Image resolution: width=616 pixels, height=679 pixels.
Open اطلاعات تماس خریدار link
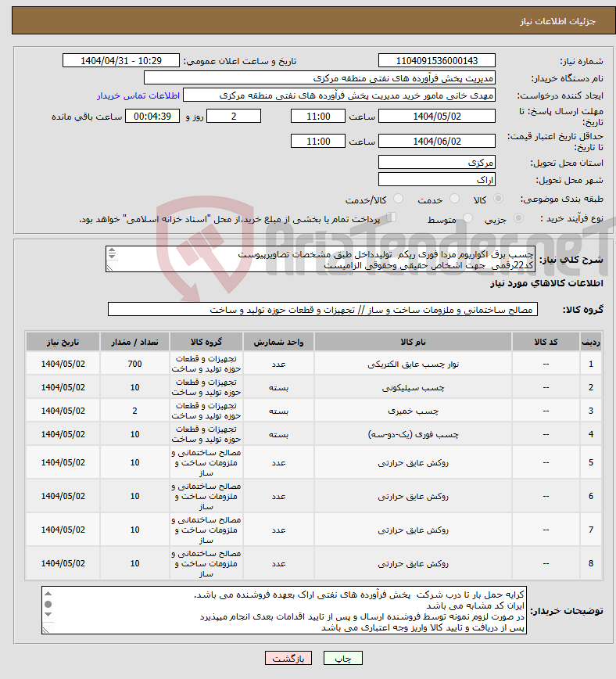pos(138,95)
